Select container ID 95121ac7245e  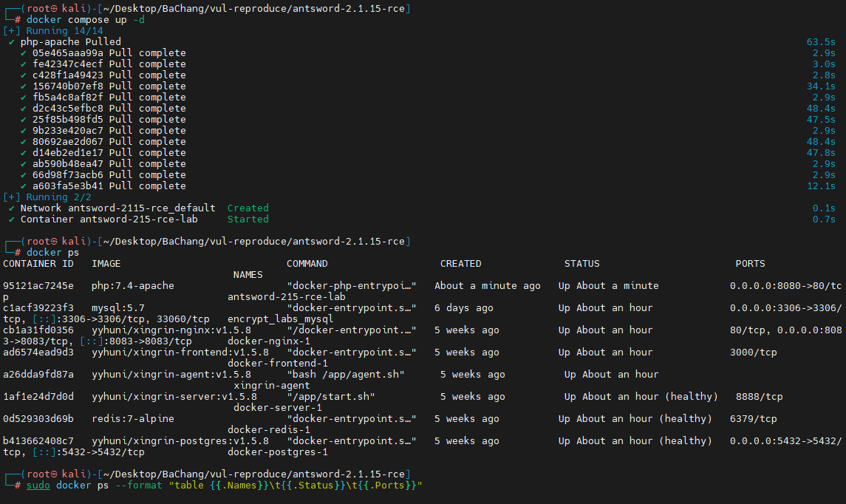[38, 286]
